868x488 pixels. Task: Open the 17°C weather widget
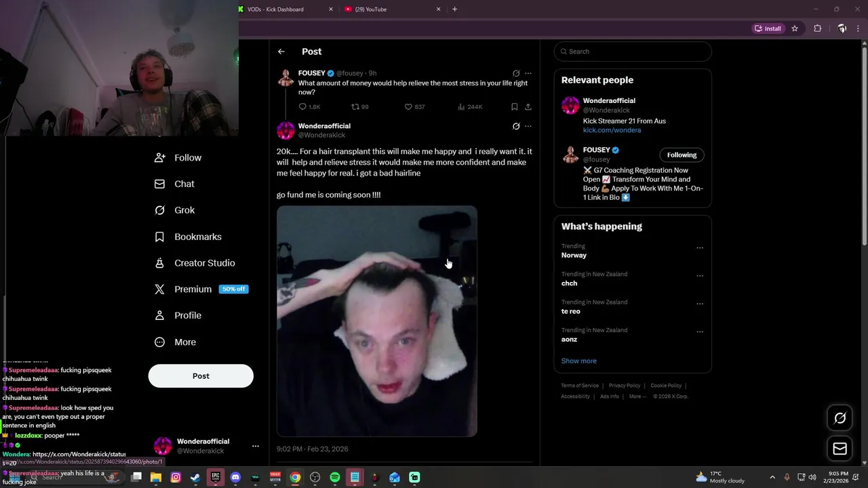720,477
